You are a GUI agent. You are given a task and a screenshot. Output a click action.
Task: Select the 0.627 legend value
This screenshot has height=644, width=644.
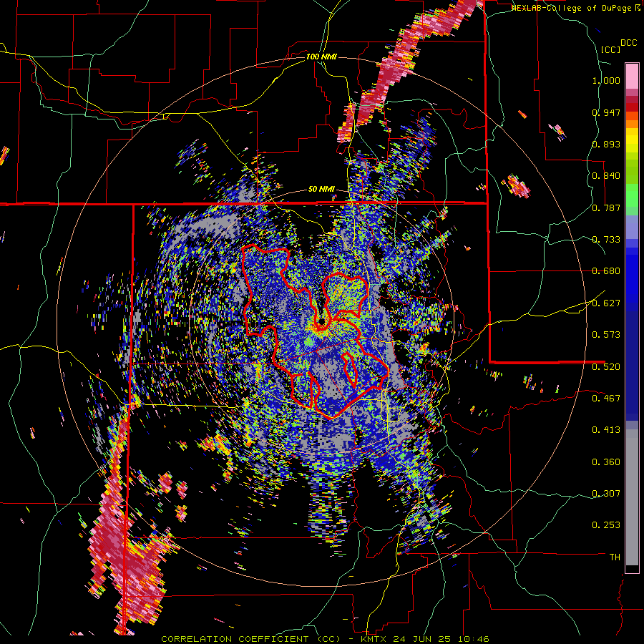(x=606, y=303)
